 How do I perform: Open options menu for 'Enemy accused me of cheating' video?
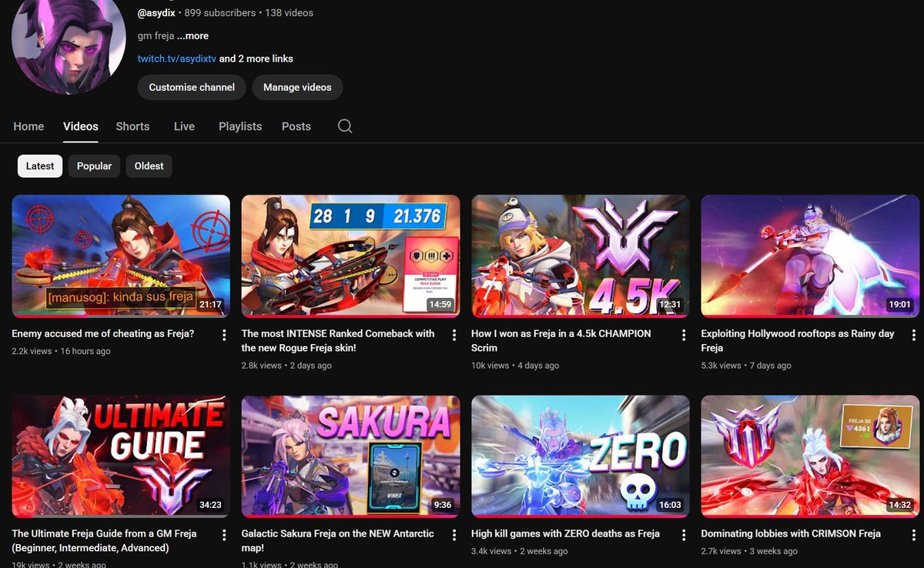224,335
